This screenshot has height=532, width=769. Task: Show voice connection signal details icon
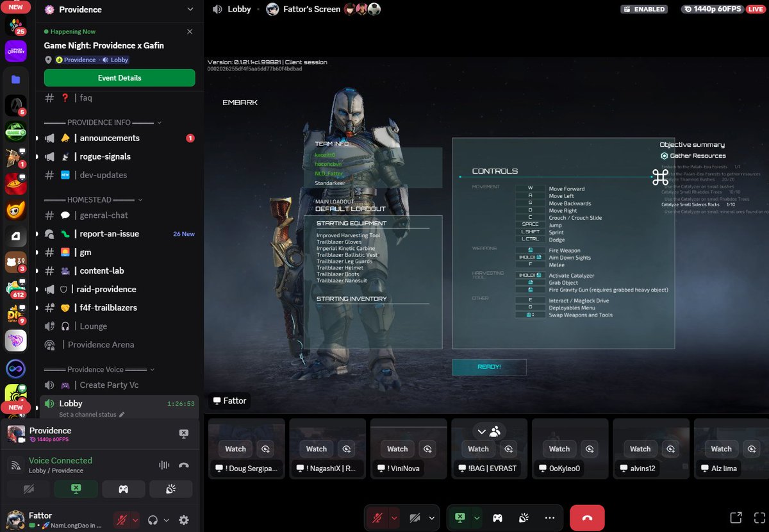coord(15,465)
